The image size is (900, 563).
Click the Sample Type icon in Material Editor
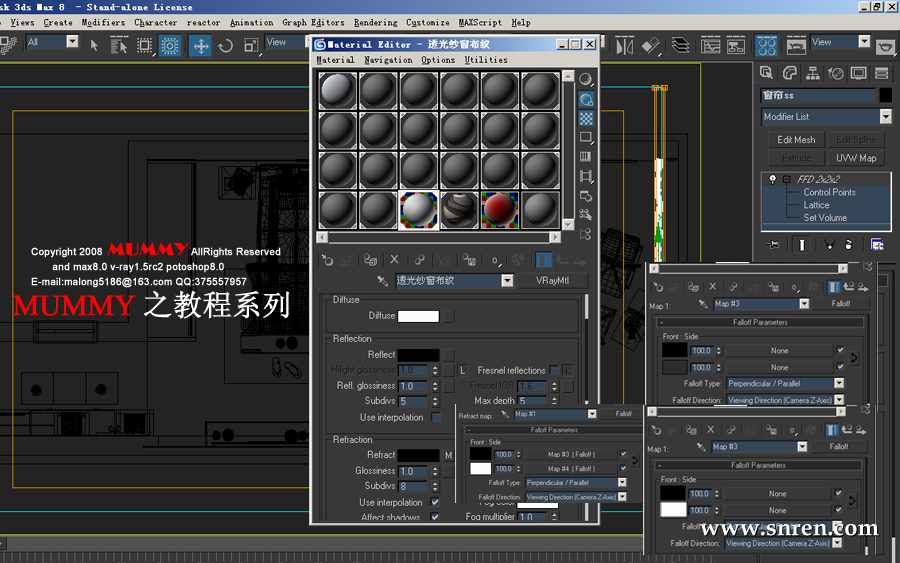point(585,79)
